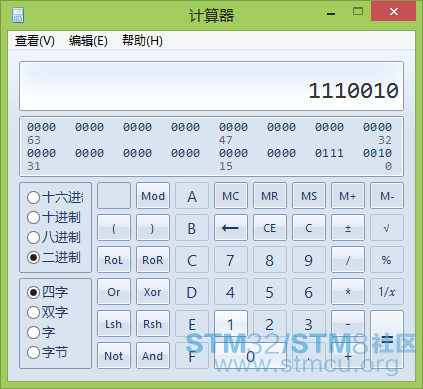Click the hex digit B button

[192, 228]
